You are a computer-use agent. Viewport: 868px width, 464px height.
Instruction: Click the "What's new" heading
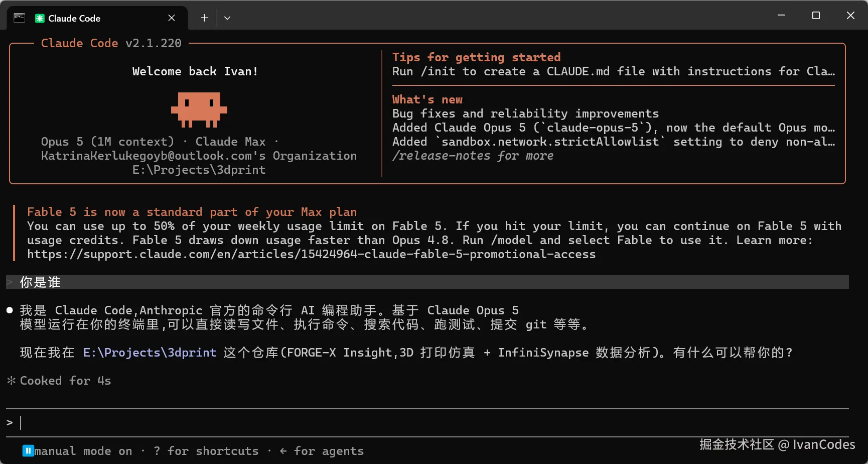click(427, 99)
